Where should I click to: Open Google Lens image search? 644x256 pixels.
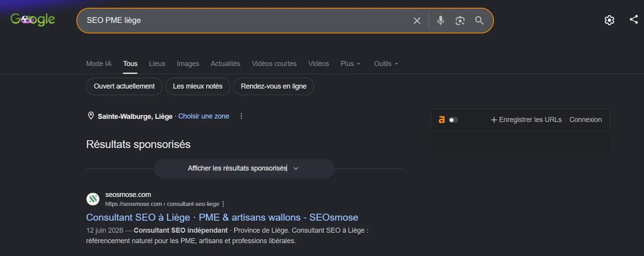[460, 21]
